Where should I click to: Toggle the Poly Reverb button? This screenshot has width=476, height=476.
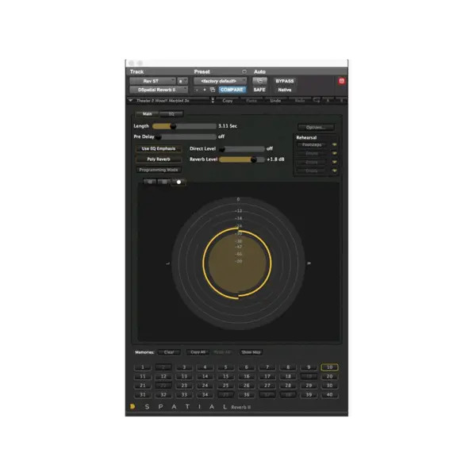pyautogui.click(x=159, y=159)
